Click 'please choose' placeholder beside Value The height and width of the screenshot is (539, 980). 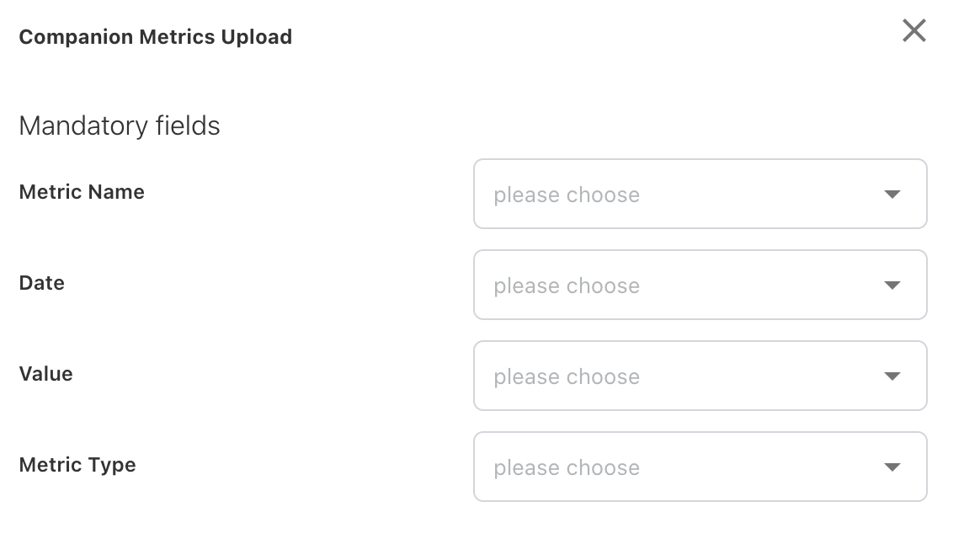(x=567, y=377)
